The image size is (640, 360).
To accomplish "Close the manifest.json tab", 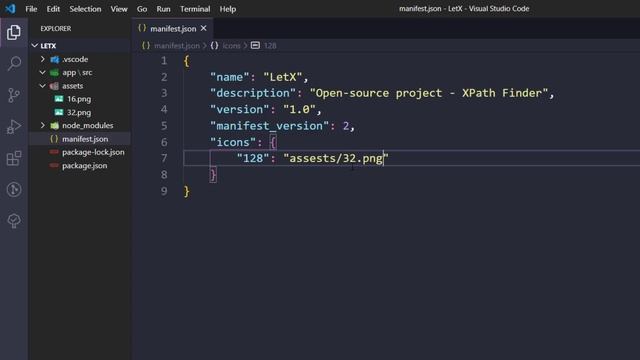I will tap(204, 28).
